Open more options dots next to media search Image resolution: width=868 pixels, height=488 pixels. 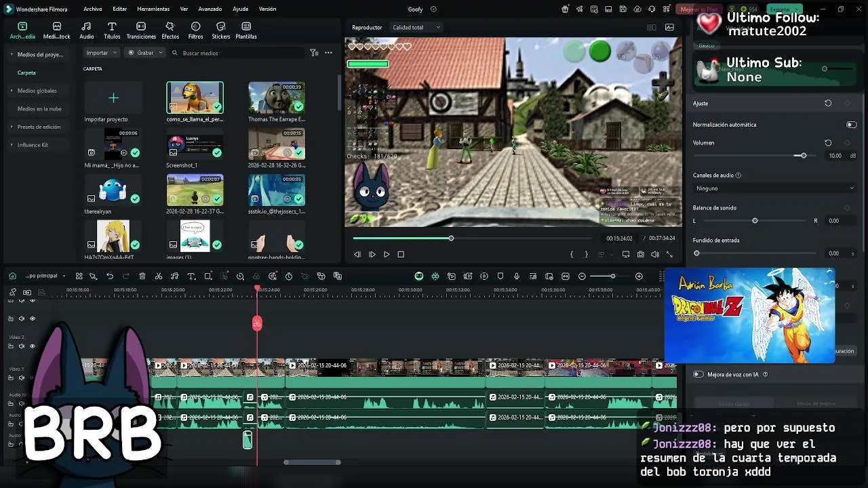[x=328, y=52]
